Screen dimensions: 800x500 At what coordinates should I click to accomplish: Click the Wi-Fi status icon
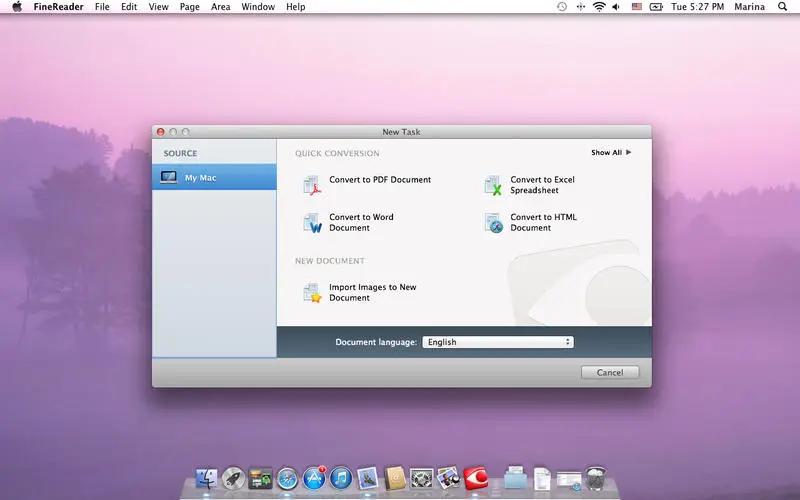(x=599, y=7)
